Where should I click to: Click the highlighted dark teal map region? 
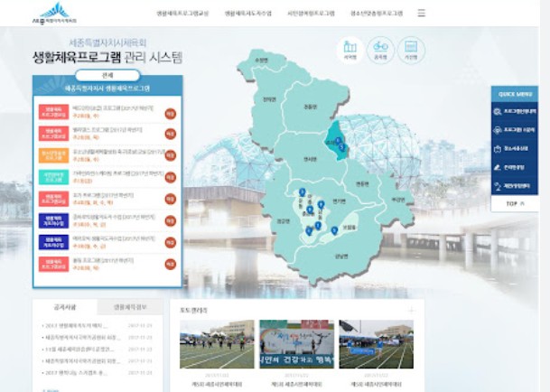click(337, 143)
